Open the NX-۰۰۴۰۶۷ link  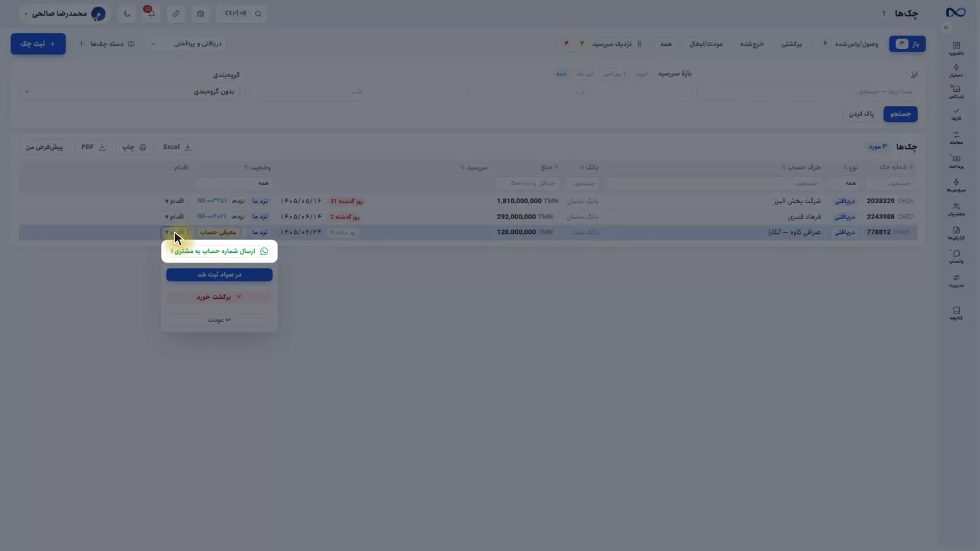tap(212, 217)
